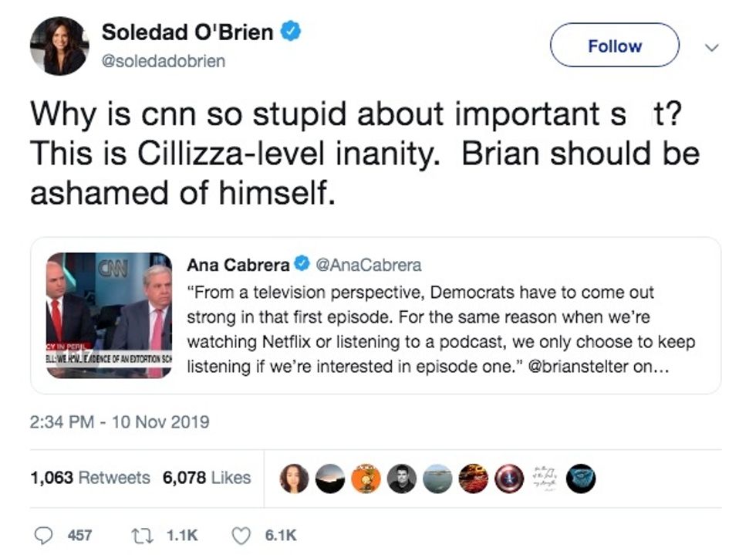
Task: Open the @soledadobrien handle link
Action: click(164, 62)
